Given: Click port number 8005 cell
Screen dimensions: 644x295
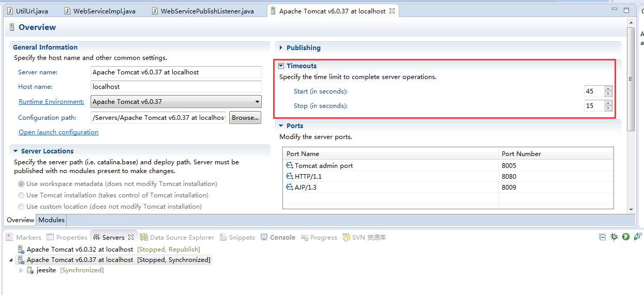Looking at the screenshot, I should [x=556, y=165].
